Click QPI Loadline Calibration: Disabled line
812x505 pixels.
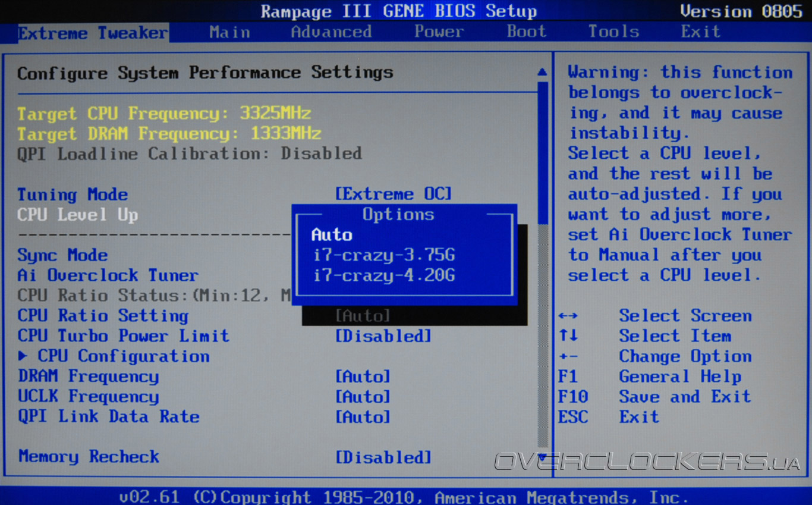click(x=189, y=153)
